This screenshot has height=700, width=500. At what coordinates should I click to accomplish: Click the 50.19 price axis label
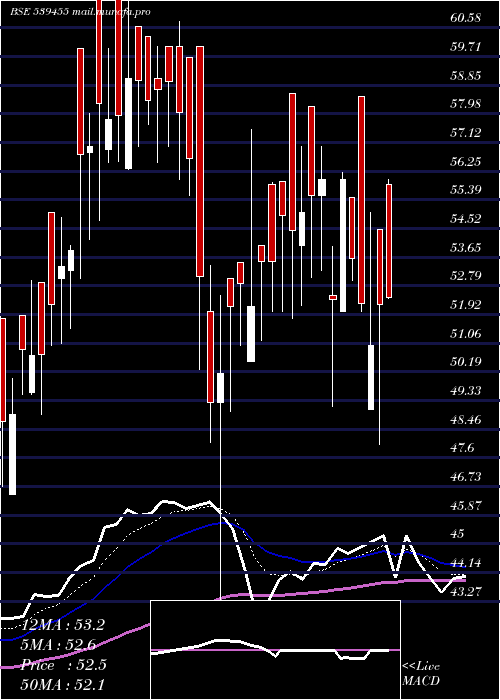(x=466, y=362)
